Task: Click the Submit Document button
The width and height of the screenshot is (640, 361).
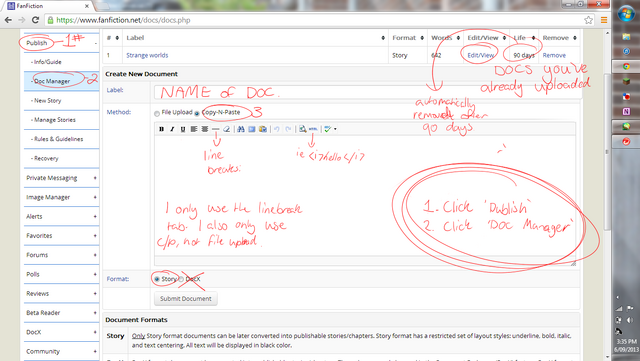Action: (x=186, y=299)
